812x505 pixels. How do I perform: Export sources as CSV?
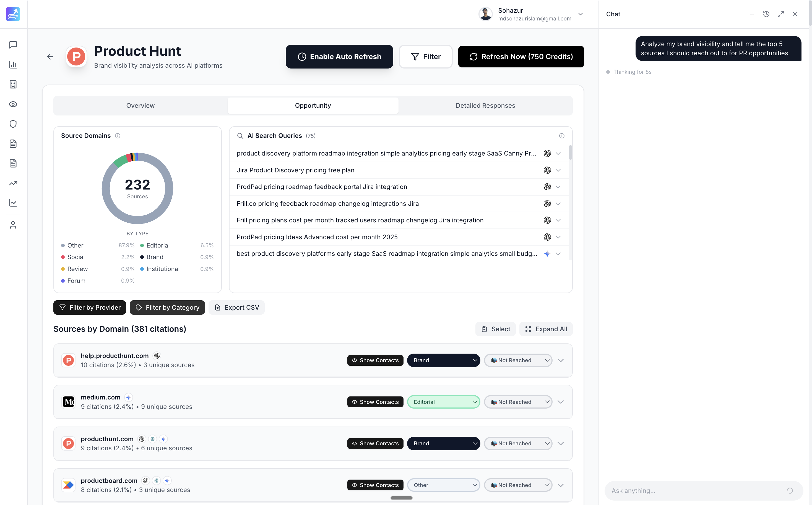tap(236, 307)
